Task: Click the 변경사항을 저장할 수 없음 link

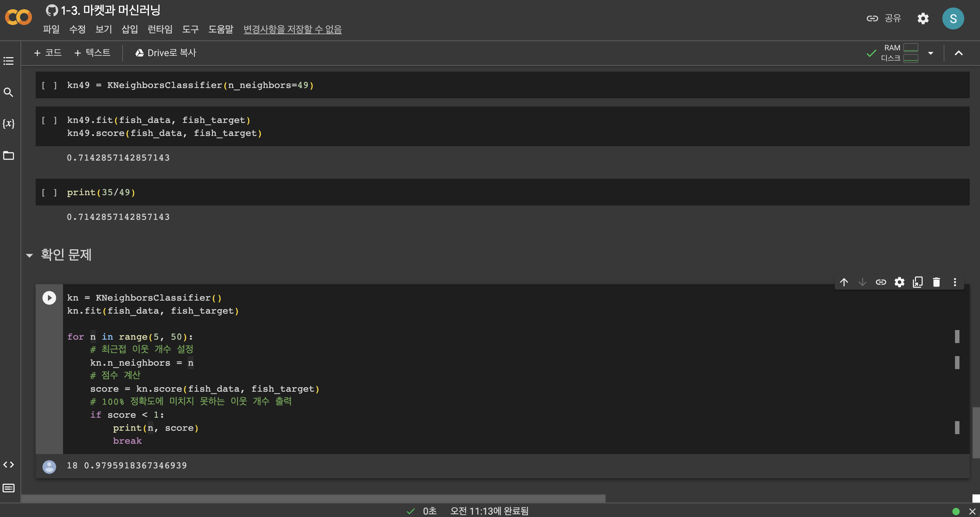Action: 292,29
